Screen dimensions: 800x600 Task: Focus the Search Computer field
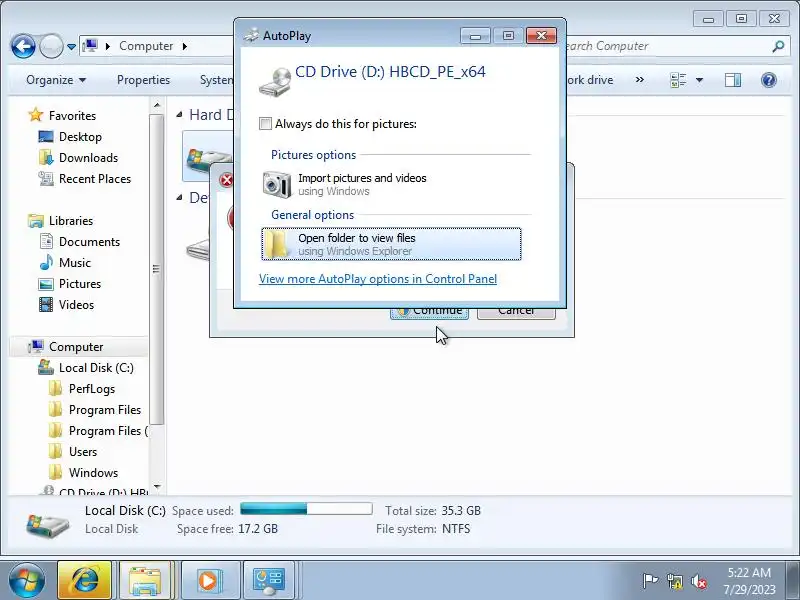click(x=666, y=46)
